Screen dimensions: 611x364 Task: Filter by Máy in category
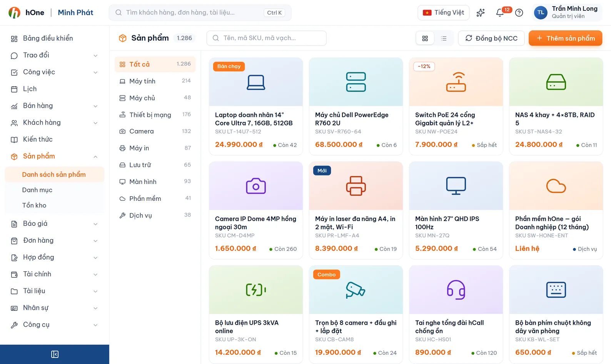pos(155,148)
